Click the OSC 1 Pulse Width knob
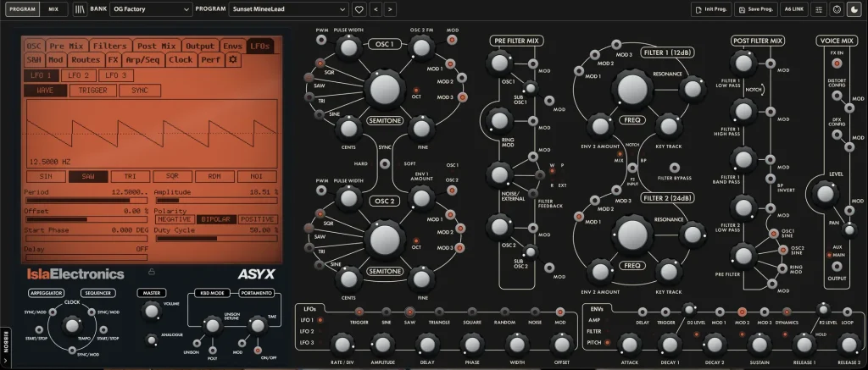Image resolution: width=868 pixels, height=370 pixels. [x=348, y=48]
